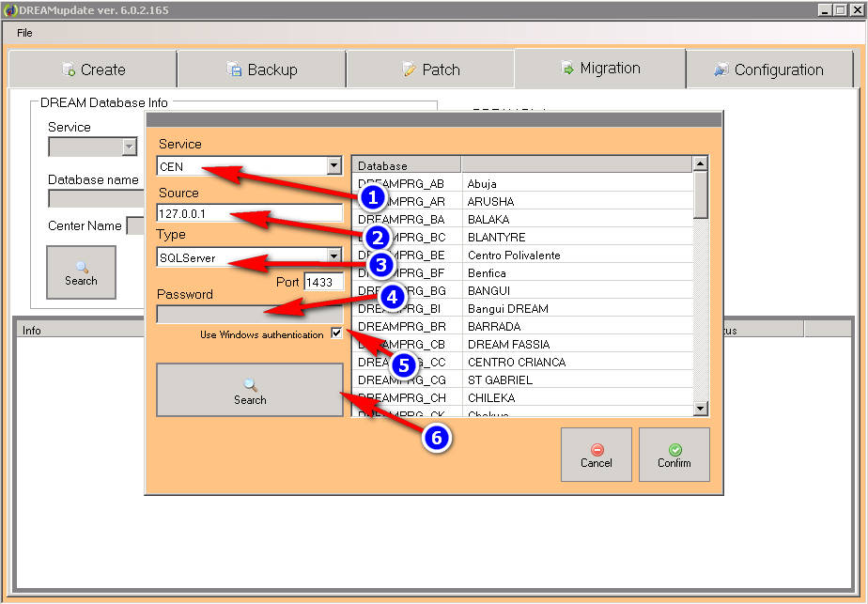This screenshot has height=604, width=868.
Task: Open the SQLServer Type dropdown
Action: click(x=333, y=256)
